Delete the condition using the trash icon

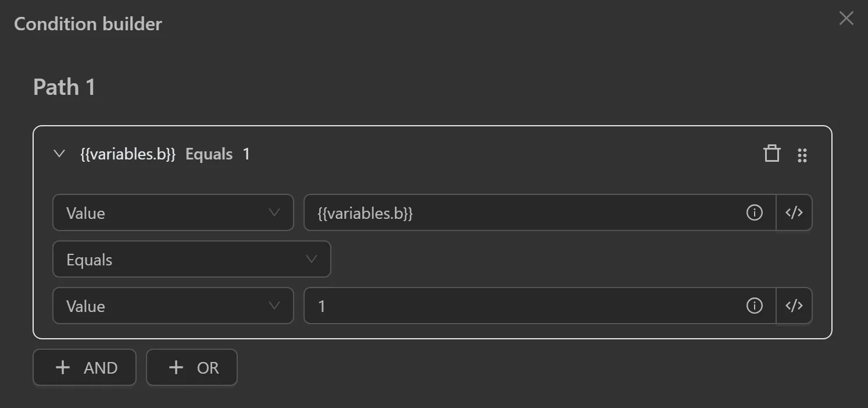pos(771,154)
